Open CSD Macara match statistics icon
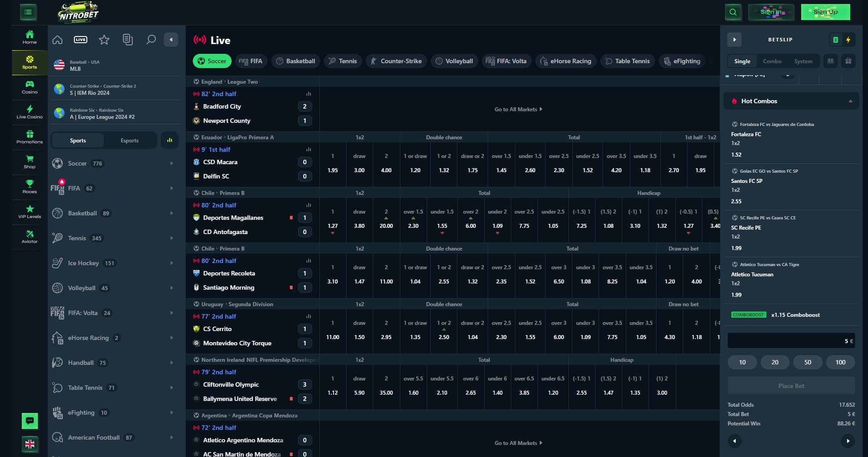Image resolution: width=868 pixels, height=457 pixels. (309, 150)
